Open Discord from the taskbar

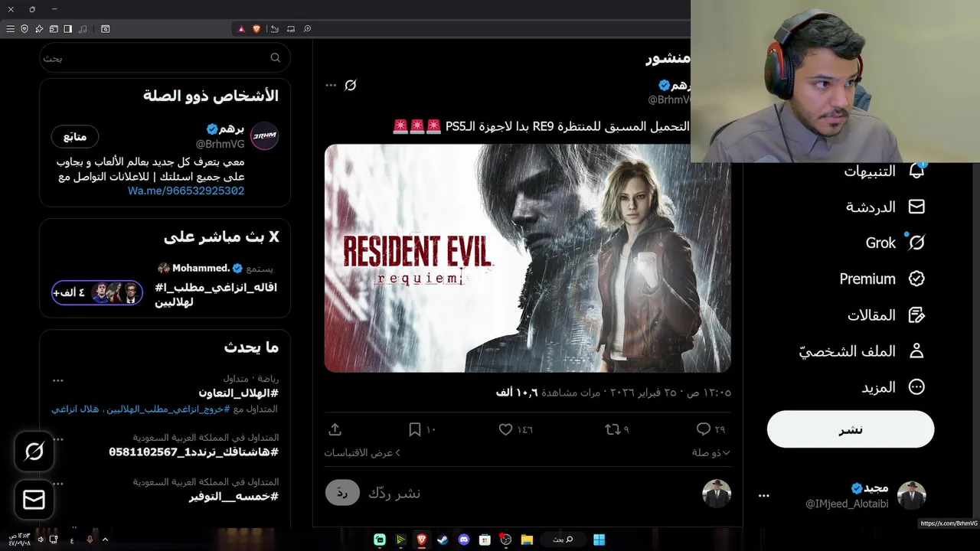(x=464, y=540)
